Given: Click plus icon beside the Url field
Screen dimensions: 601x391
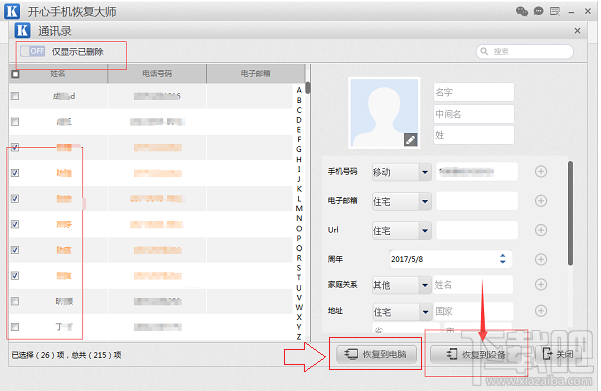Looking at the screenshot, I should (541, 230).
